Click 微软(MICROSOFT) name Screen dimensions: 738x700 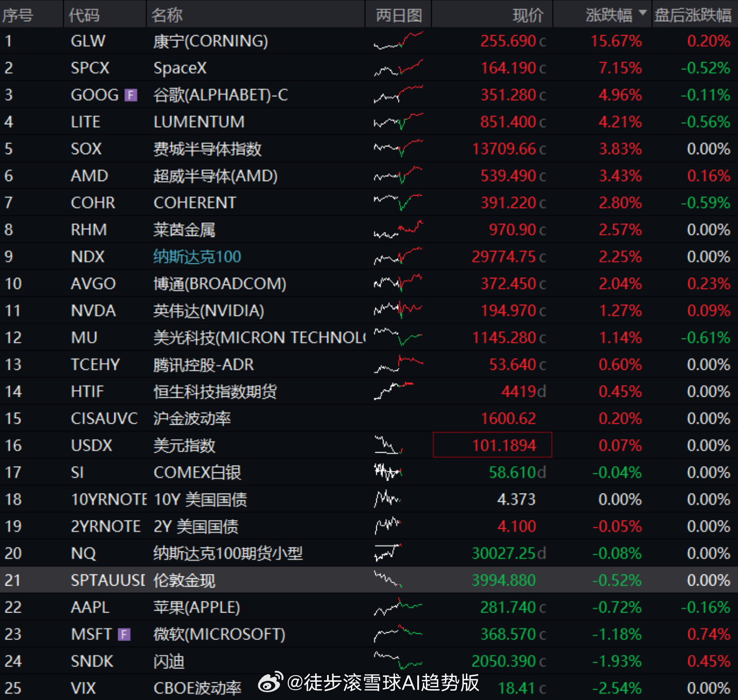(x=219, y=634)
